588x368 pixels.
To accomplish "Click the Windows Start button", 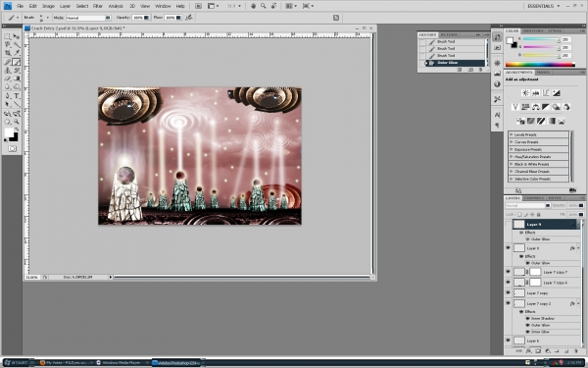I will (x=16, y=363).
